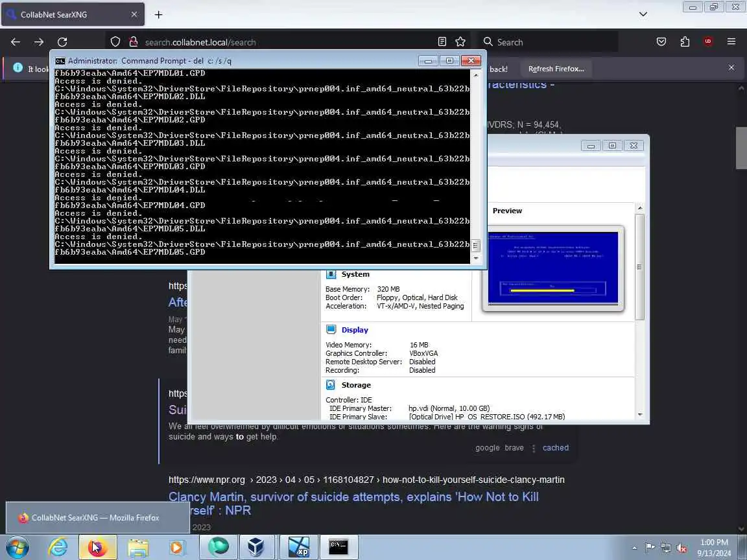Image resolution: width=747 pixels, height=560 pixels.
Task: Bookmark this page with the star
Action: pyautogui.click(x=460, y=42)
